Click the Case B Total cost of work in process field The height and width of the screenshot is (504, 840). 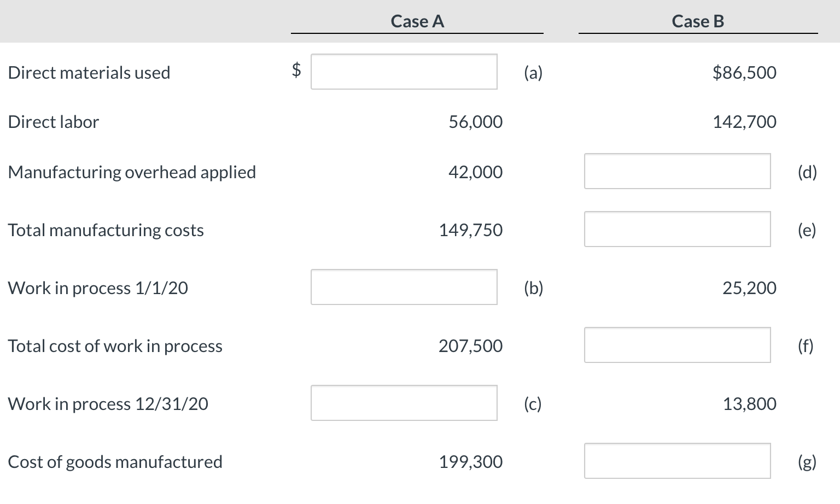click(x=677, y=345)
